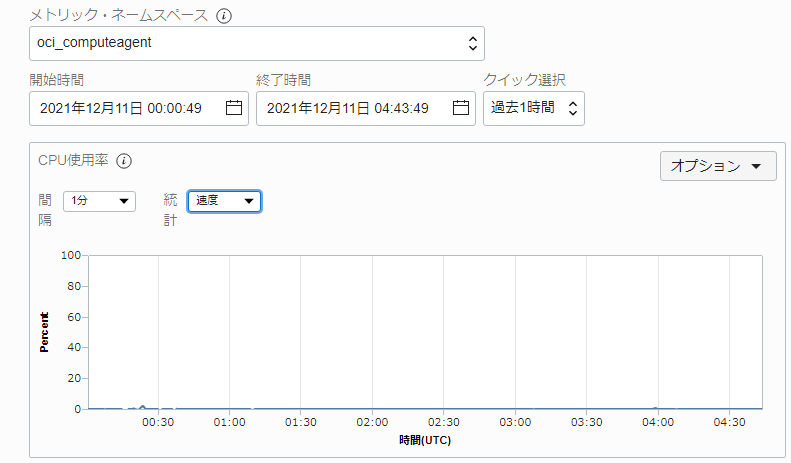Click the CPU使用率 chart title

(x=73, y=160)
